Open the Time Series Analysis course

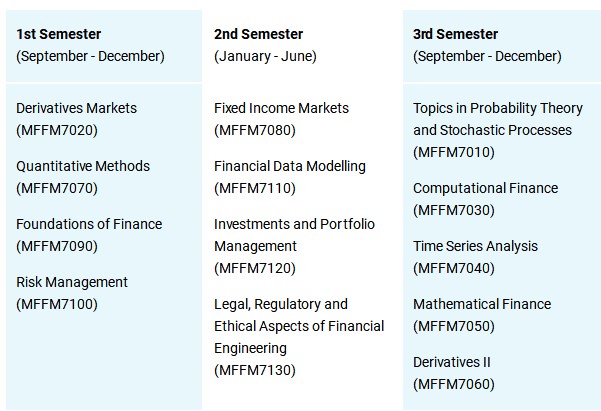tap(475, 246)
